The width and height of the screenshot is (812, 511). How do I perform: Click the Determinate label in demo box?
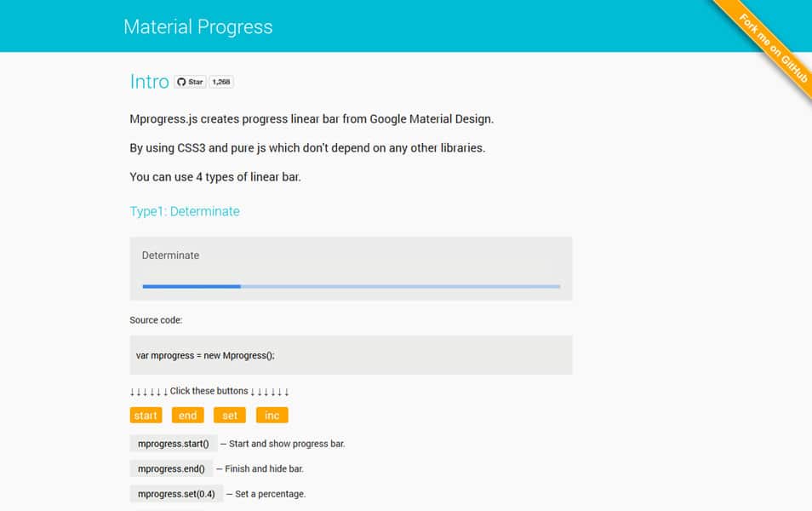coord(170,255)
